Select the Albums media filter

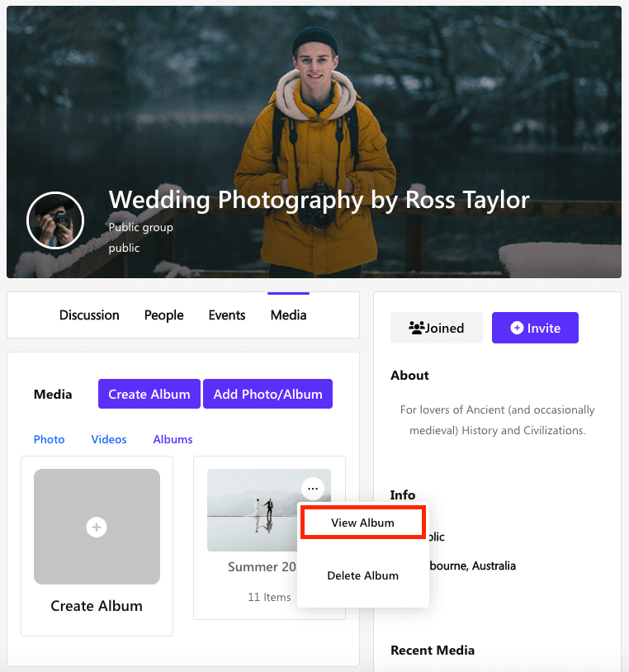(173, 439)
